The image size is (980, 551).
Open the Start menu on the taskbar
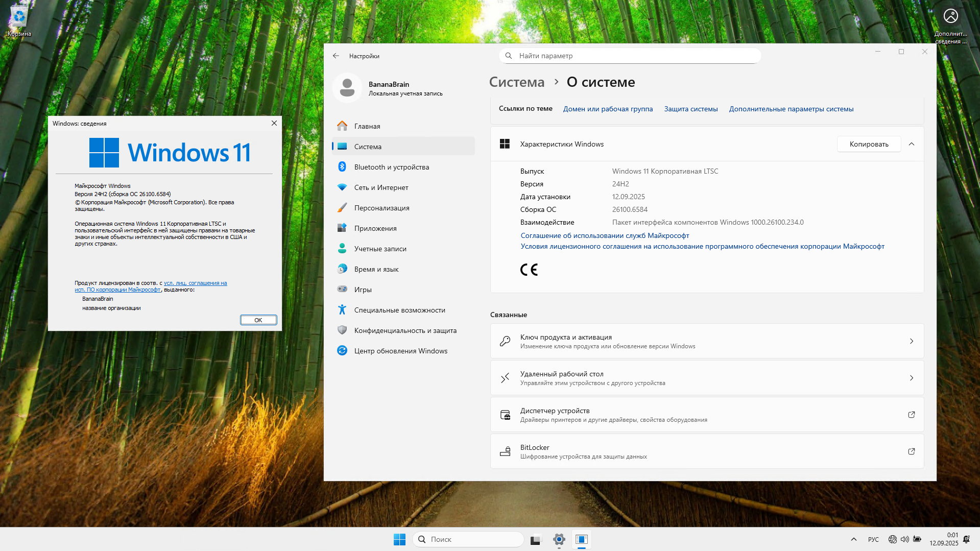click(399, 539)
